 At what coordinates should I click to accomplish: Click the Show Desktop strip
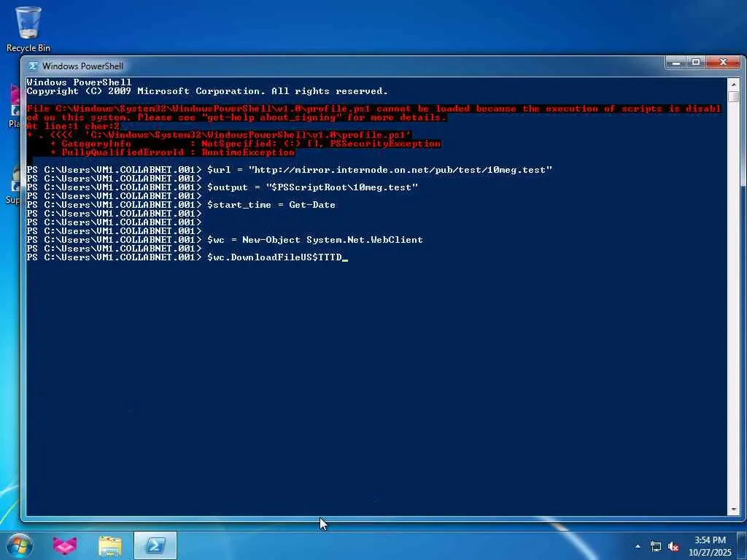pos(742,545)
